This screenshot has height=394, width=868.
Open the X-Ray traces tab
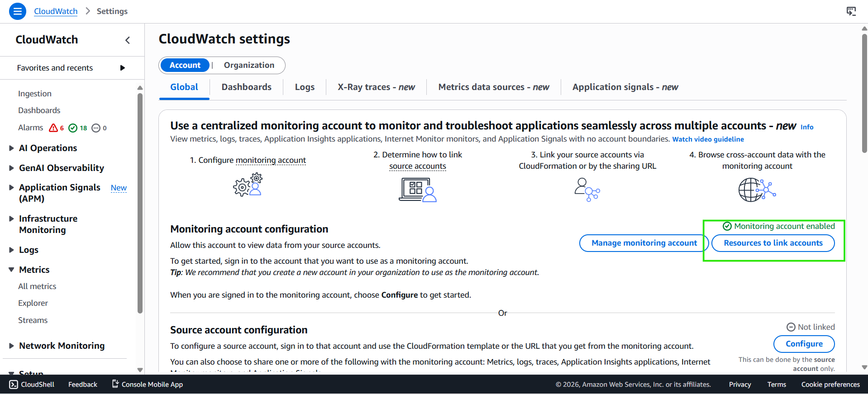(x=376, y=87)
